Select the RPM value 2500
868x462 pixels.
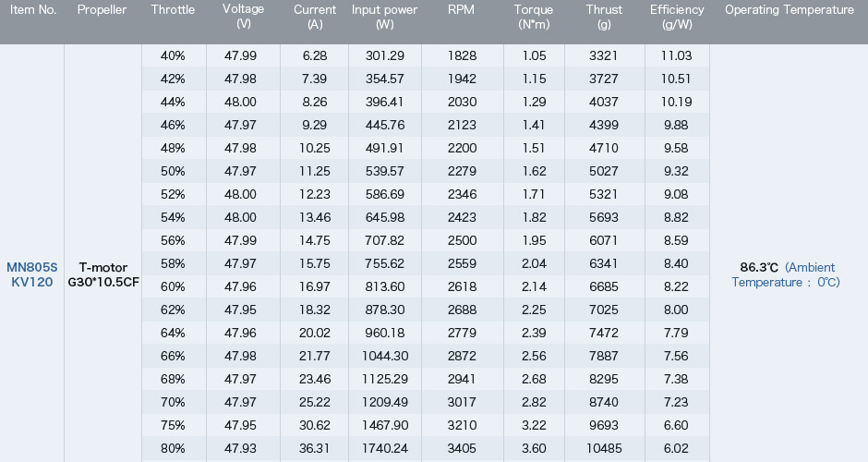pos(463,240)
